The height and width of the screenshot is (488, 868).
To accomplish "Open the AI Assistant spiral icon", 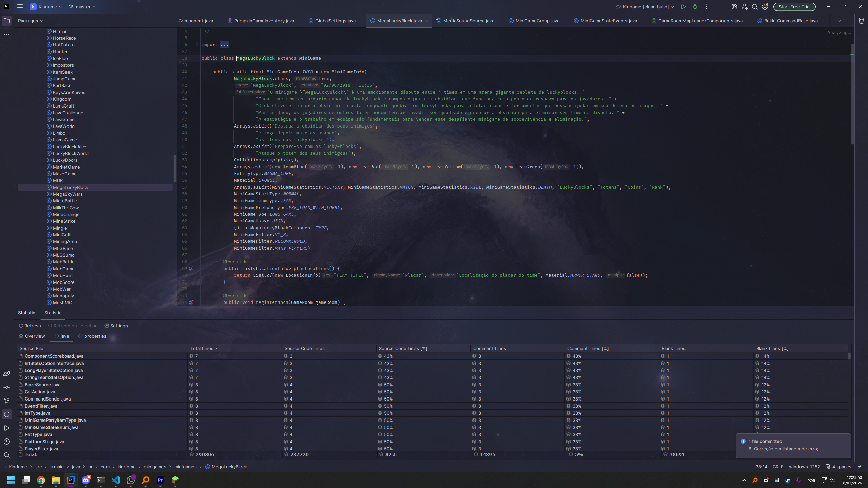I will click(734, 7).
